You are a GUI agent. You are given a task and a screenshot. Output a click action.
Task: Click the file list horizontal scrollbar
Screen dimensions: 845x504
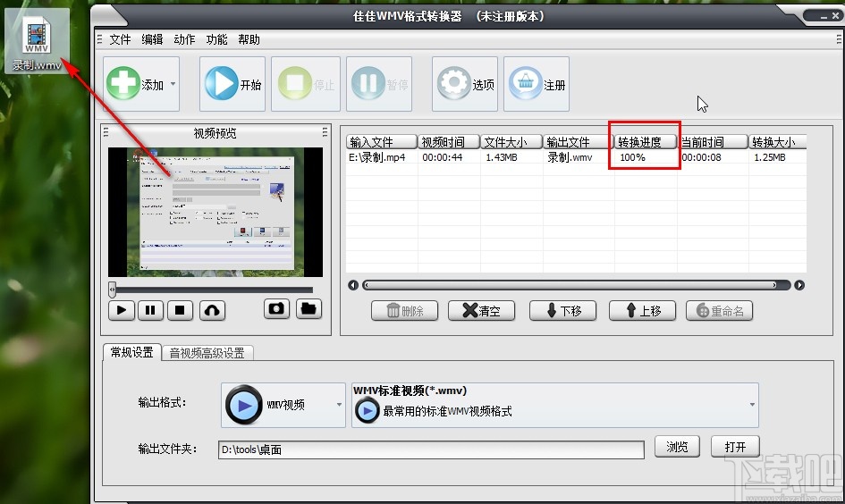[x=576, y=285]
